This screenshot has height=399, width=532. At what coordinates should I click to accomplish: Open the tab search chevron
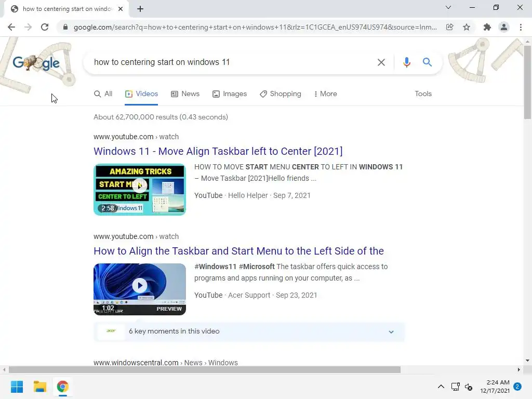coord(448,7)
